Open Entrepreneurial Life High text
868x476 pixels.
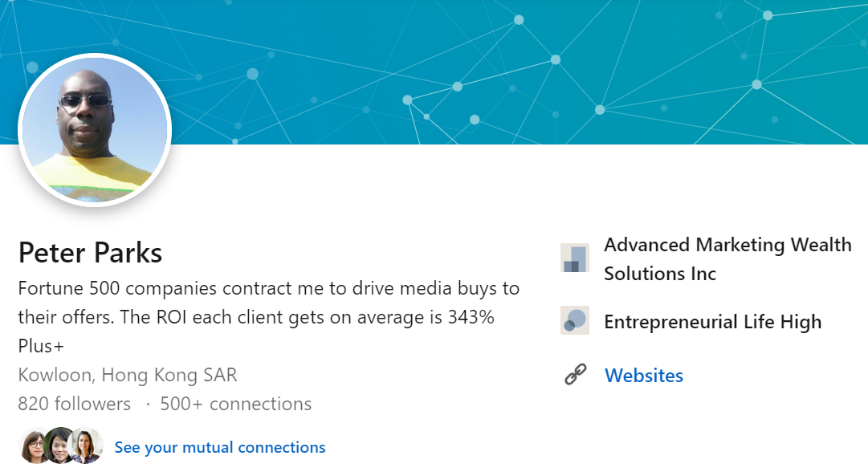712,322
